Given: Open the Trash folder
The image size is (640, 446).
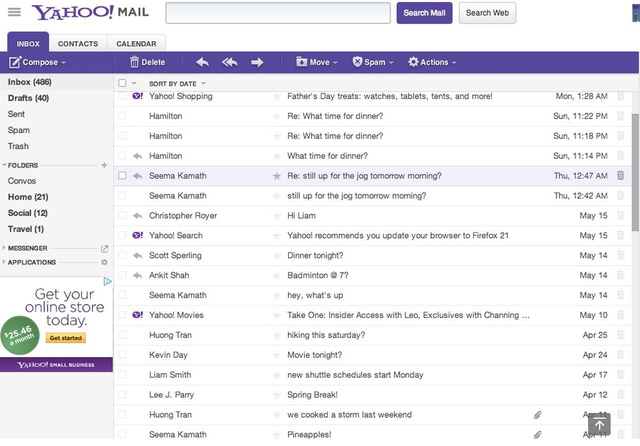Looking at the screenshot, I should click(18, 146).
